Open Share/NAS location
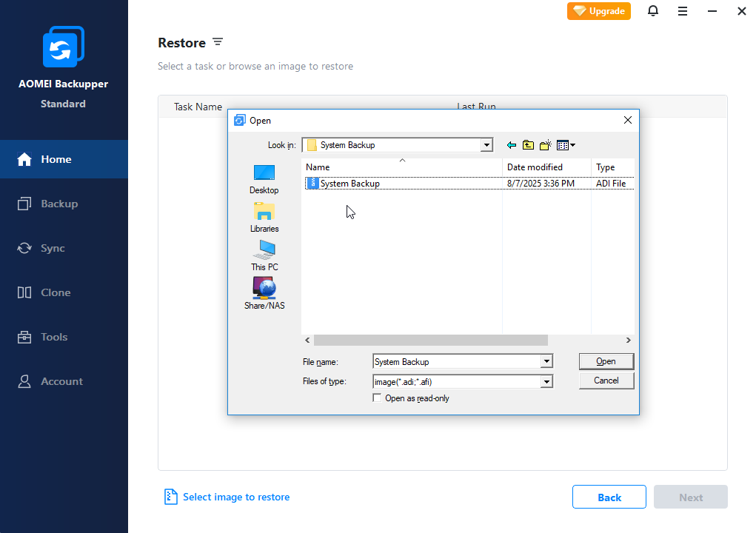 click(x=264, y=294)
